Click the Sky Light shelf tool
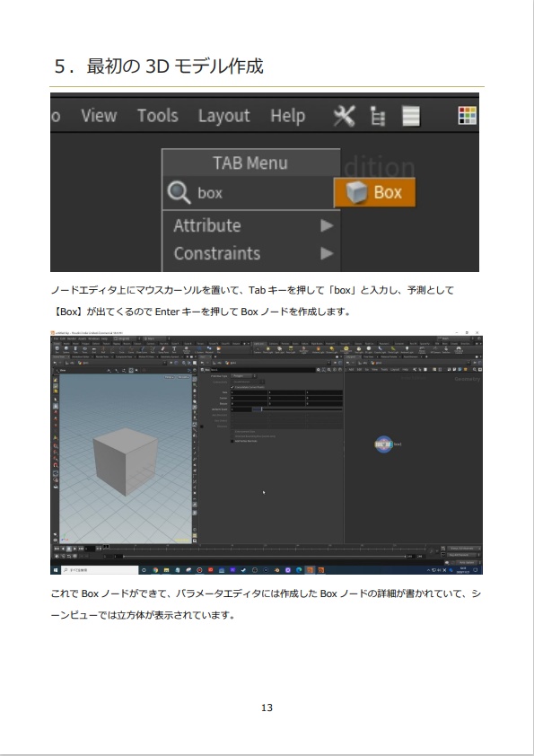 click(359, 349)
